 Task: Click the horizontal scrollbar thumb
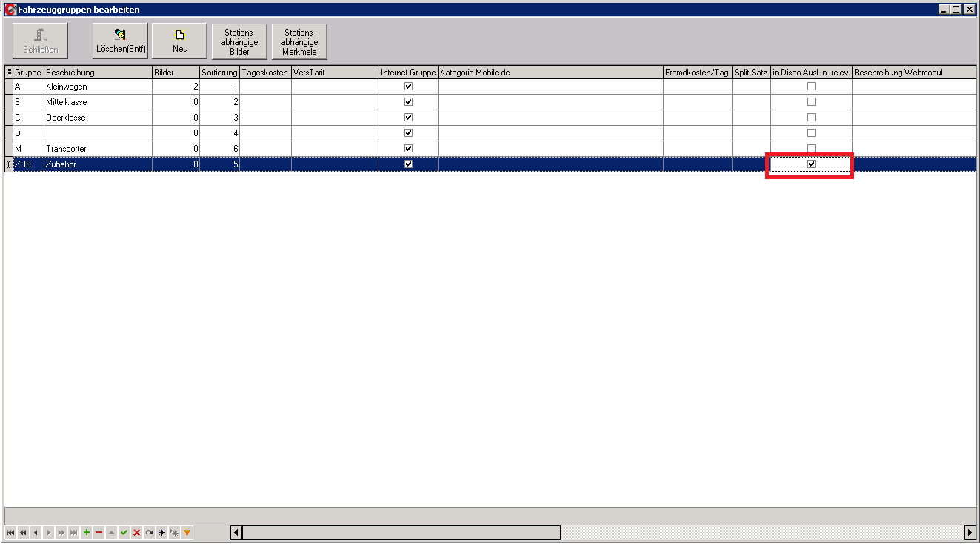click(401, 532)
